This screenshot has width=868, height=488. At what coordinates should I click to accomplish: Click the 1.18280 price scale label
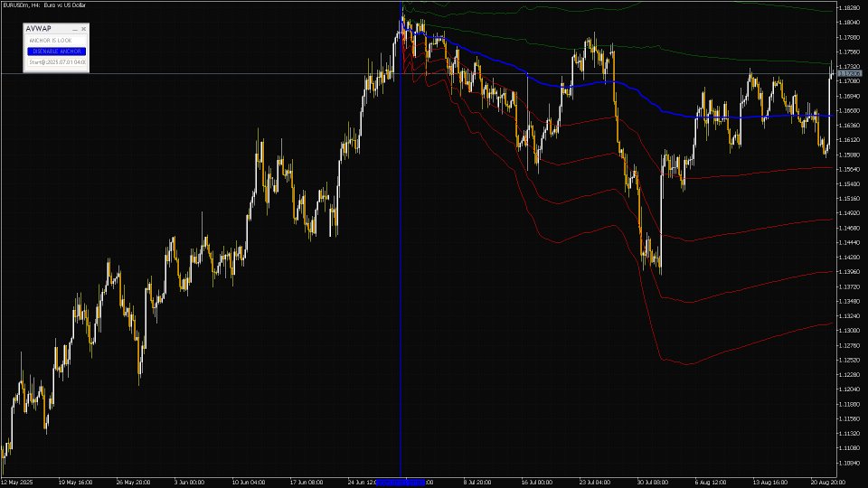tap(849, 8)
